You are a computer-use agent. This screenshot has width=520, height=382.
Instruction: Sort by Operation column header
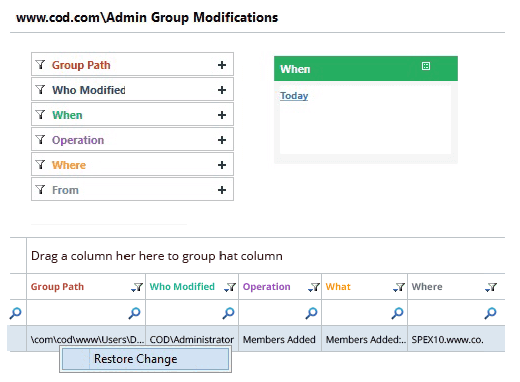tap(267, 287)
